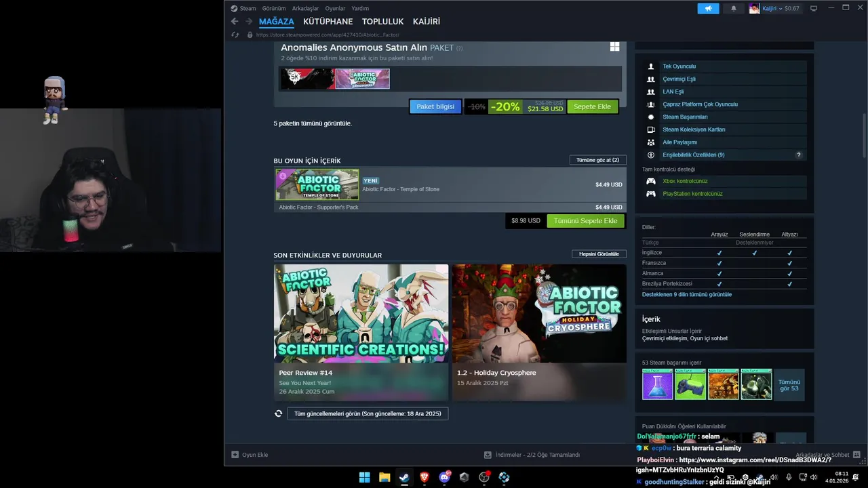
Task: Click the Windows platform icon on bundle
Action: (x=614, y=47)
